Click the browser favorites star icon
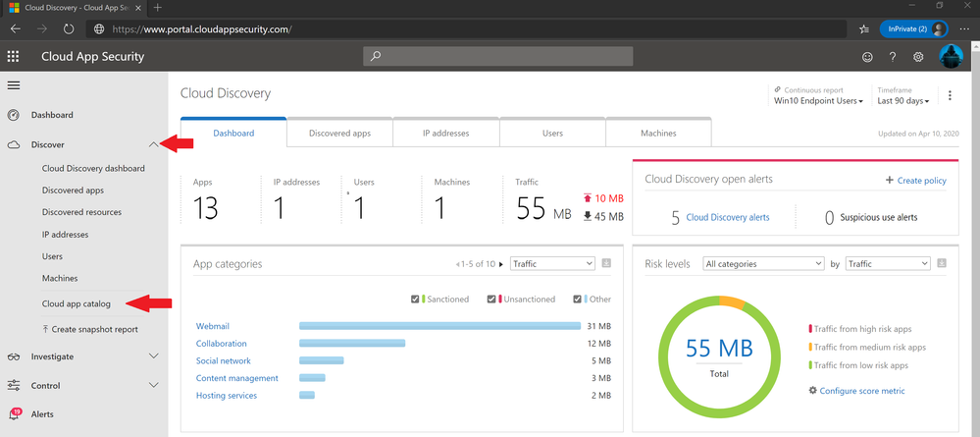The height and width of the screenshot is (437, 980). click(863, 28)
